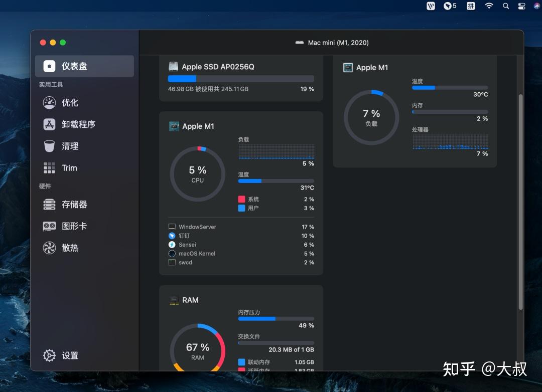
Task: Select 图形卡 graphics card label
Action: click(74, 226)
